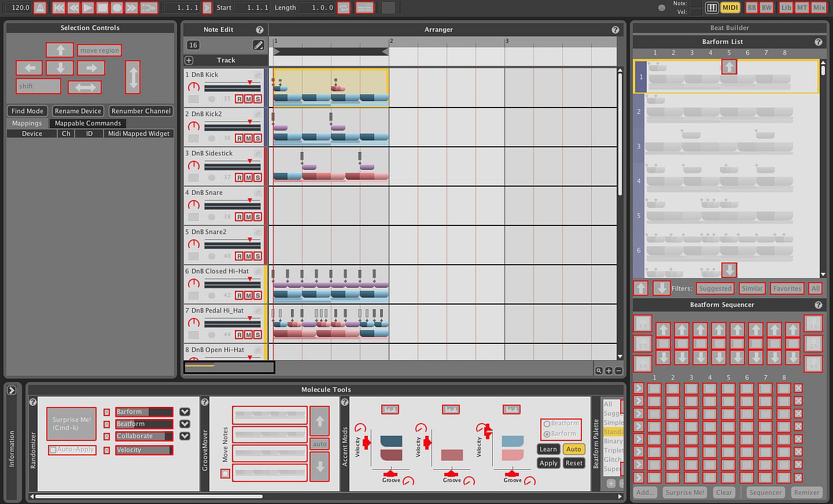Solo the DnB Sidestick track
This screenshot has width=833, height=504.
click(x=257, y=177)
